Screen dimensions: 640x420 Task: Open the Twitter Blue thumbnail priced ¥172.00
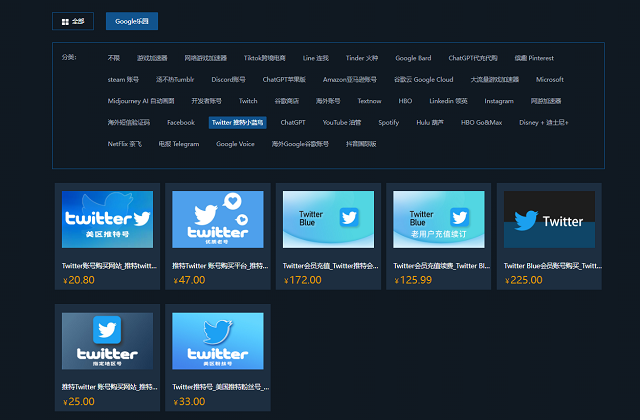[328, 219]
